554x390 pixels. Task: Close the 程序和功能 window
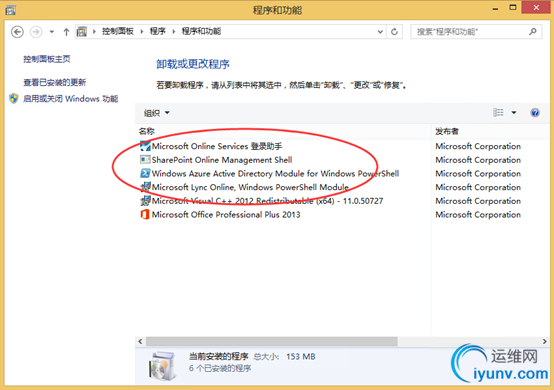tap(536, 7)
